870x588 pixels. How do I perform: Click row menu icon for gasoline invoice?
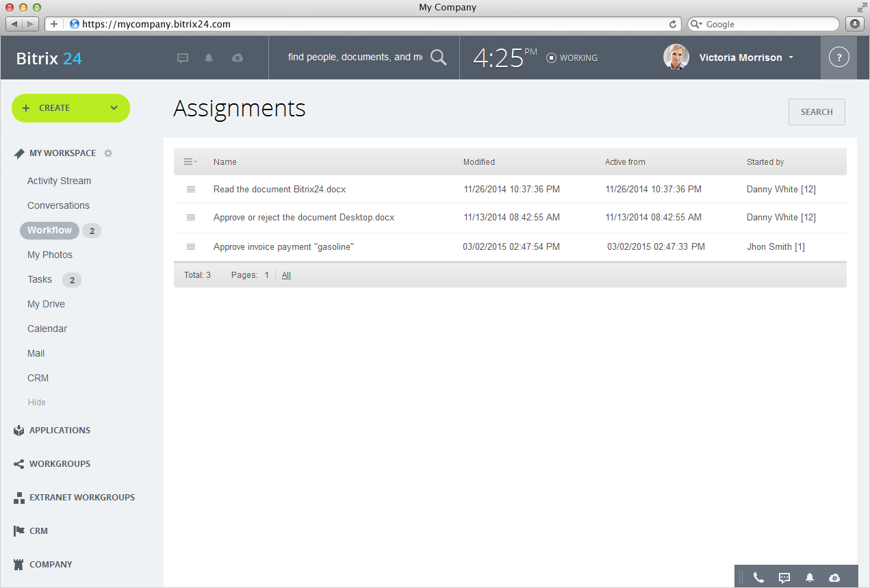click(x=191, y=246)
